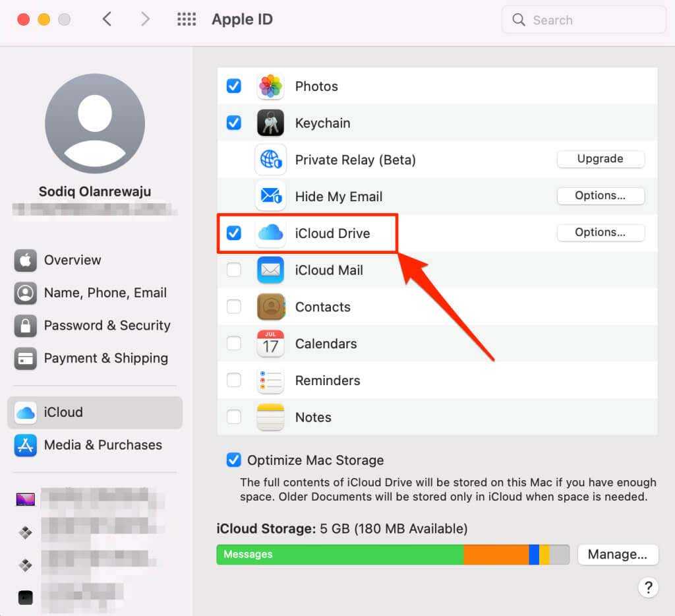The image size is (675, 616).
Task: Open Options for iCloud Drive
Action: [600, 233]
